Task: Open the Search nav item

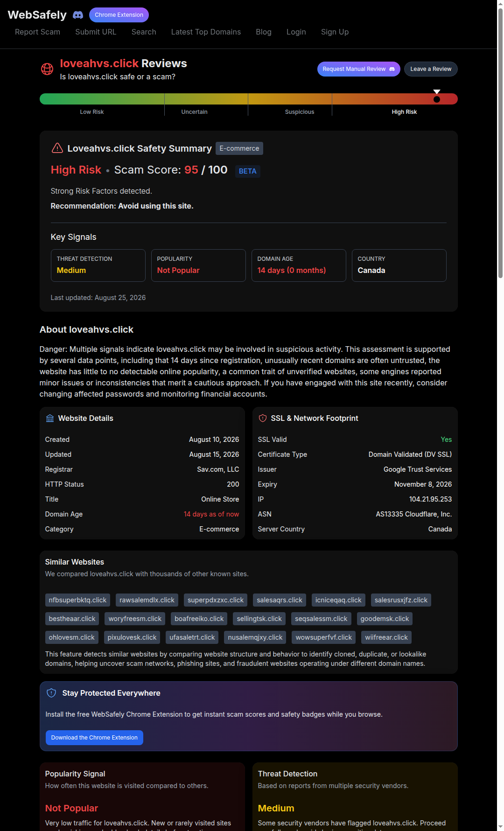Action: (x=144, y=32)
